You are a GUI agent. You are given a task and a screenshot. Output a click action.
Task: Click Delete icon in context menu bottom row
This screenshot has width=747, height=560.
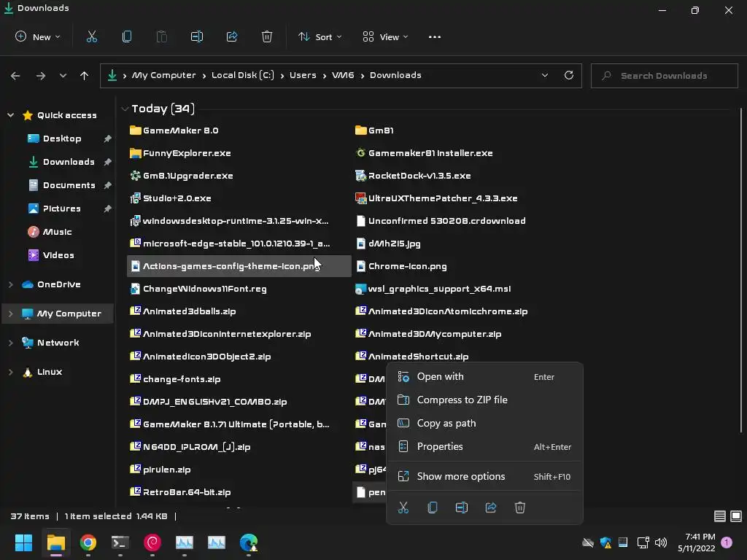click(519, 507)
